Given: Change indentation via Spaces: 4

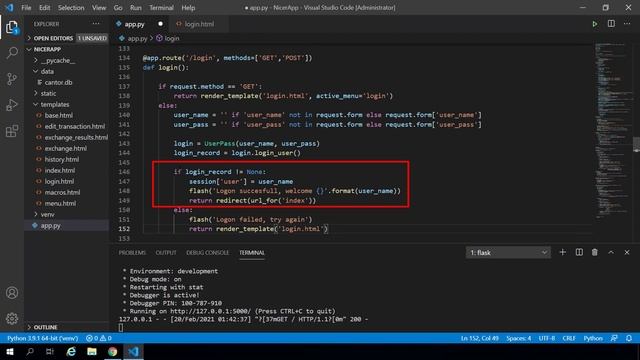Looking at the screenshot, I should (519, 338).
